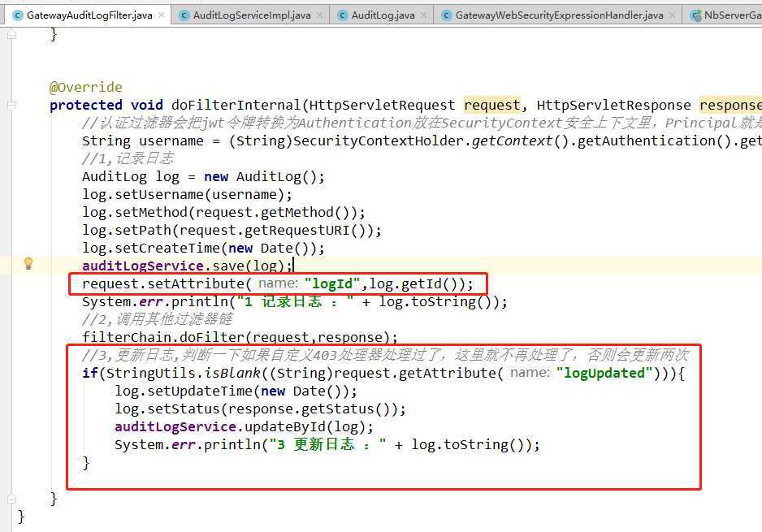Click the SecurityContextHolder class reference
The width and height of the screenshot is (762, 532).
coord(379,141)
